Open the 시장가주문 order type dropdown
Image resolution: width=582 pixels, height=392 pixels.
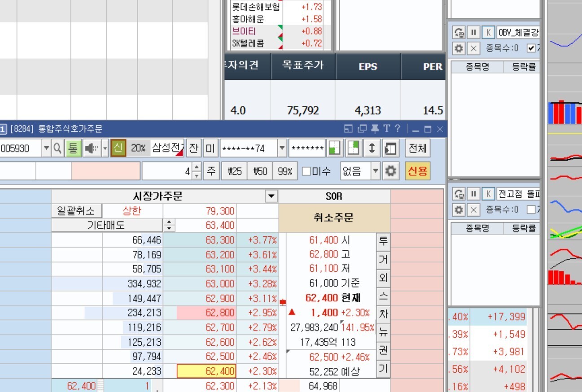271,196
